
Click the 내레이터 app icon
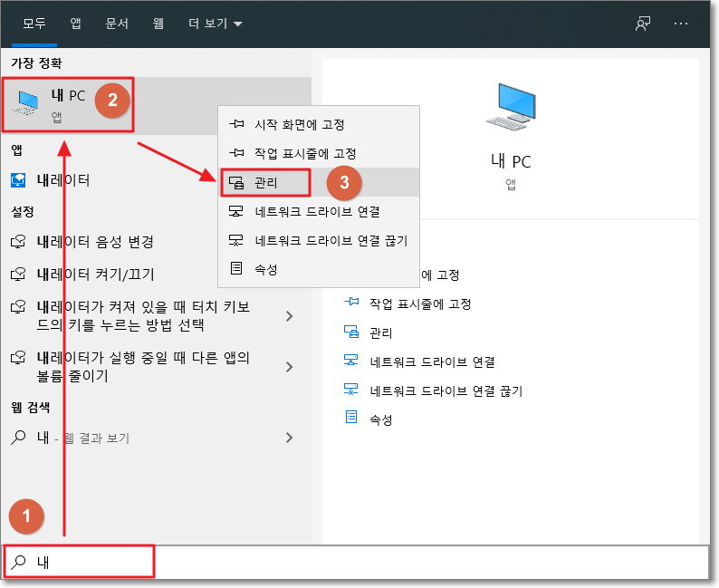tap(18, 180)
